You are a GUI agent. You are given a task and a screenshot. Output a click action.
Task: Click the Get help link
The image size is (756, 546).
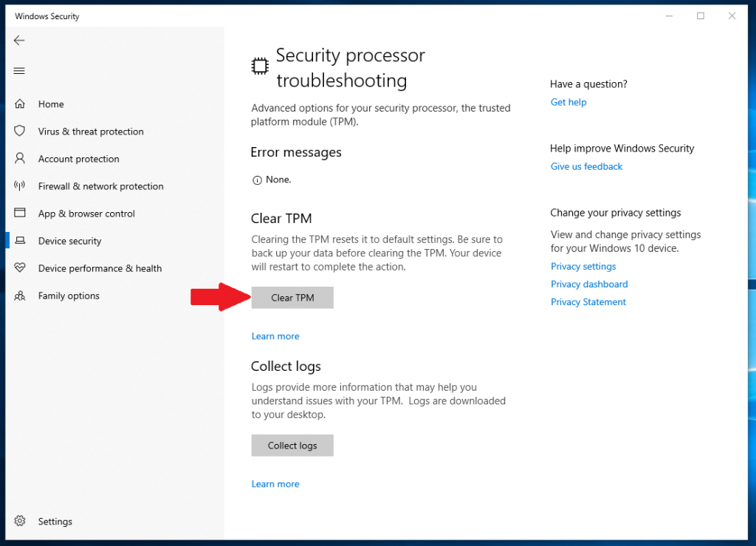(x=568, y=102)
